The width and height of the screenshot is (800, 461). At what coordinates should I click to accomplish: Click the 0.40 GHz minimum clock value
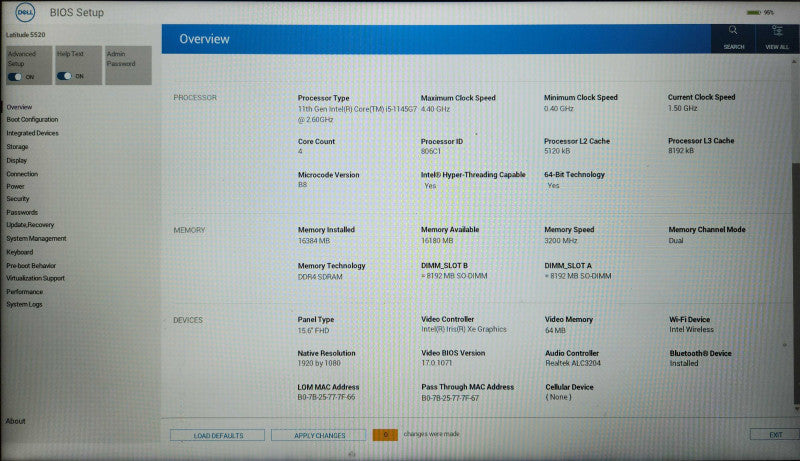coord(559,109)
